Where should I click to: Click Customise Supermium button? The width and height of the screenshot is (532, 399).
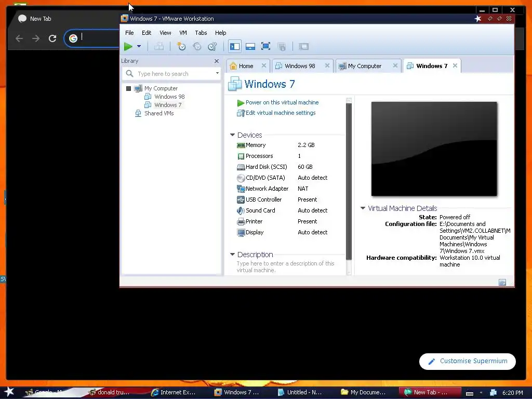pos(468,362)
